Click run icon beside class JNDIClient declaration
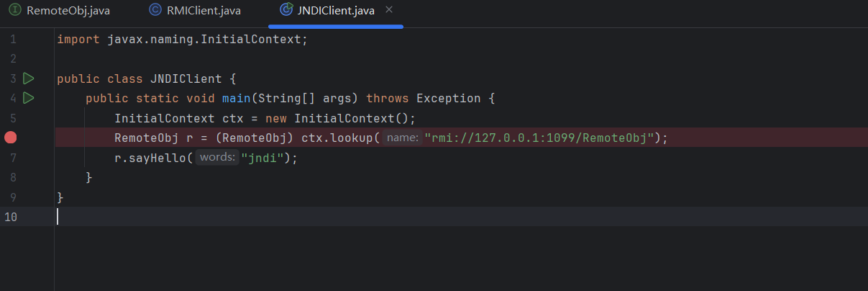The image size is (868, 291). point(29,79)
